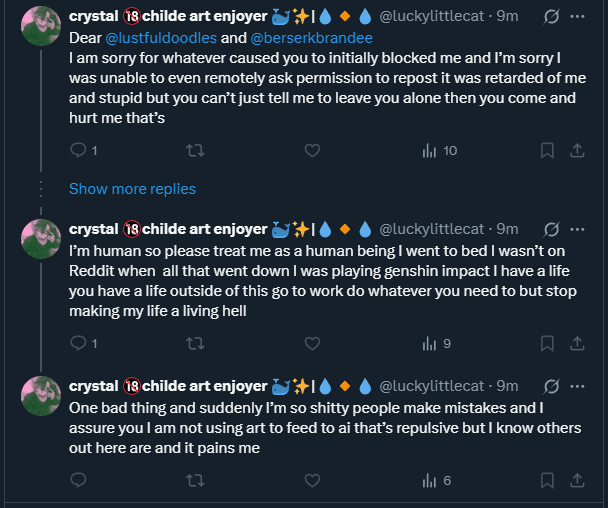Open avatar of second tweet author
Image resolution: width=608 pixels, height=508 pixels.
(41, 240)
